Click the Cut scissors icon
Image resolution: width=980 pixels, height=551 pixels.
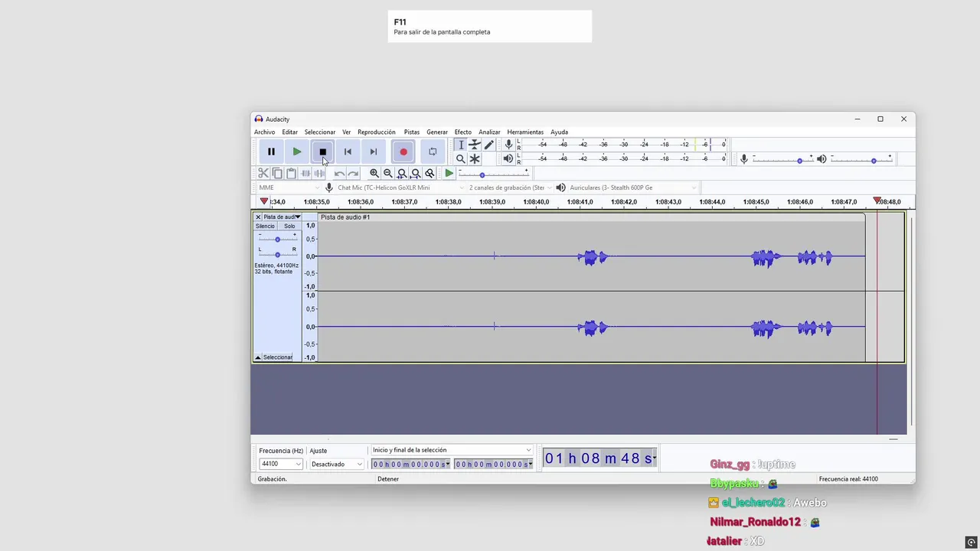pyautogui.click(x=263, y=173)
